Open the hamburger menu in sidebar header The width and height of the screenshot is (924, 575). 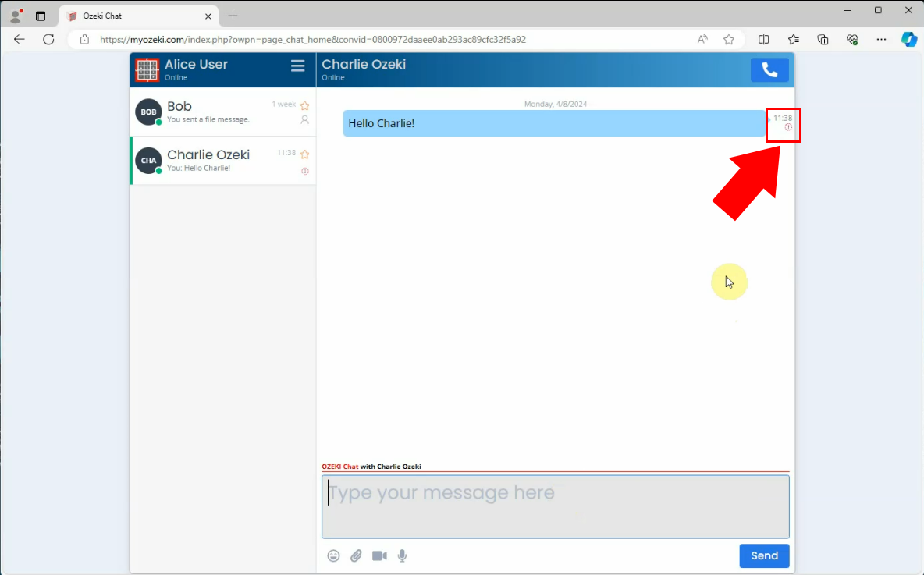[297, 66]
